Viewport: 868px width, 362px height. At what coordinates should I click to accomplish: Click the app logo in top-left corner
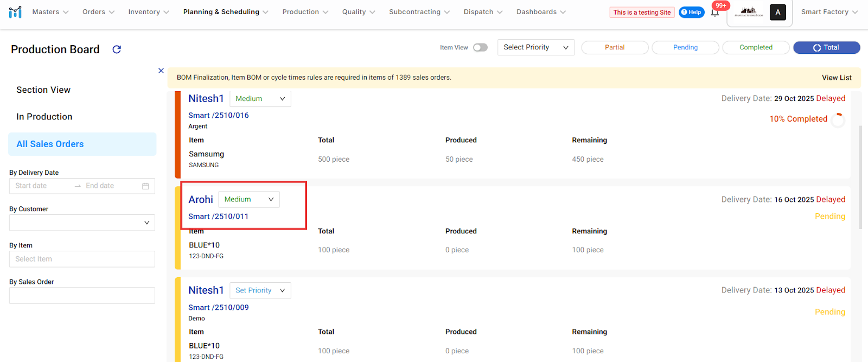coord(15,12)
